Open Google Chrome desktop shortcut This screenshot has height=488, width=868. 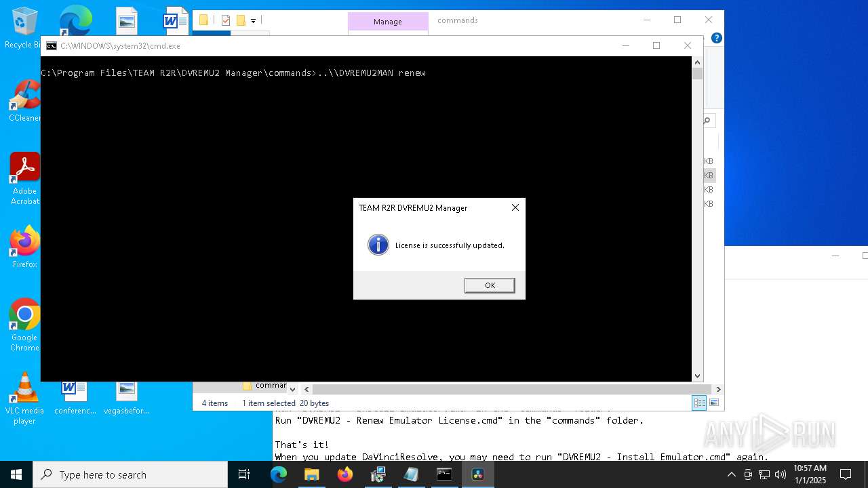pyautogui.click(x=24, y=325)
